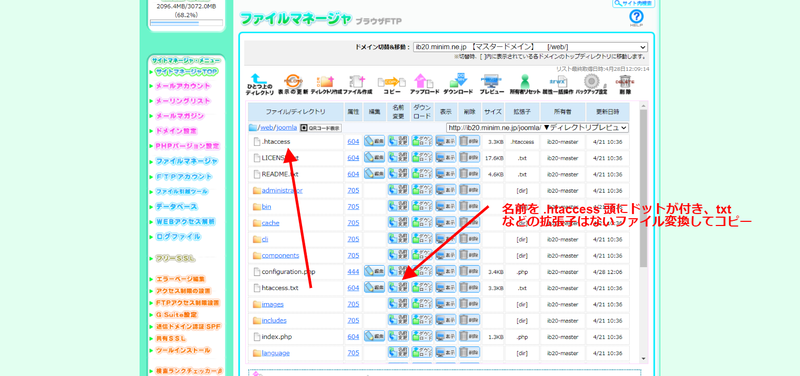Display the administrator directory
Image resolution: width=800 pixels, height=376 pixels.
pyautogui.click(x=446, y=190)
